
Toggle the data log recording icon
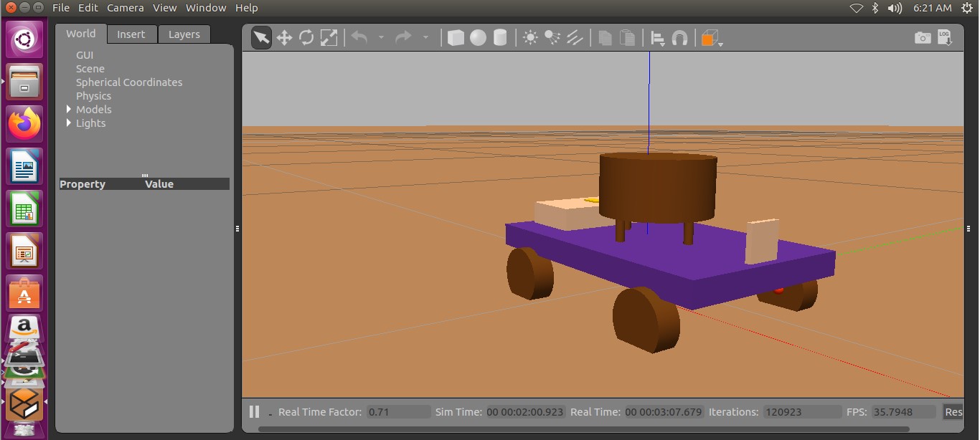pyautogui.click(x=945, y=38)
